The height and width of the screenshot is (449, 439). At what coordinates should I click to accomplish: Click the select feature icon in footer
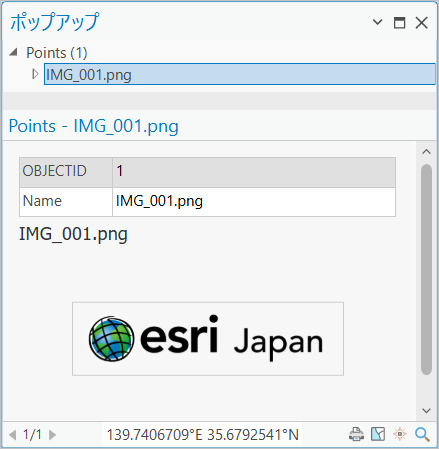pyautogui.click(x=378, y=434)
